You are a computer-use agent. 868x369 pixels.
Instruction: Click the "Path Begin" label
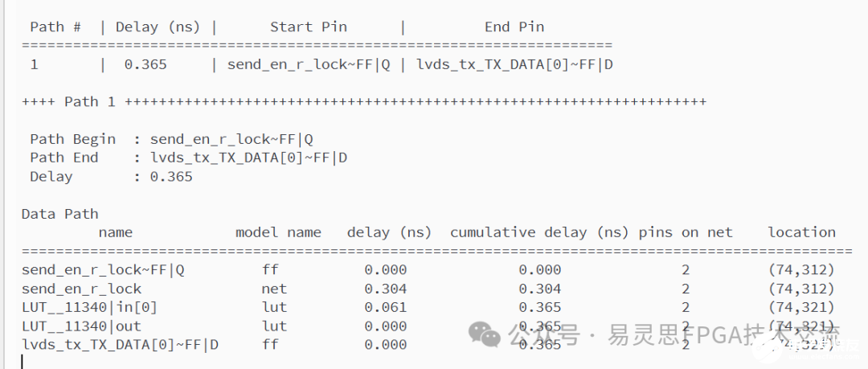pos(72,139)
